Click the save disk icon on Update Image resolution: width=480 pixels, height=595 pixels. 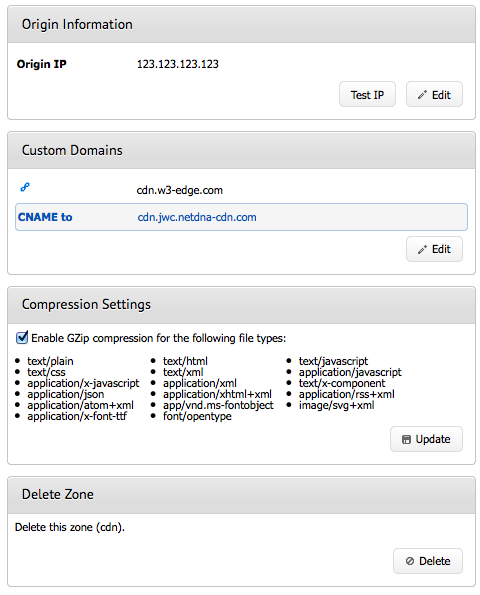click(x=406, y=439)
